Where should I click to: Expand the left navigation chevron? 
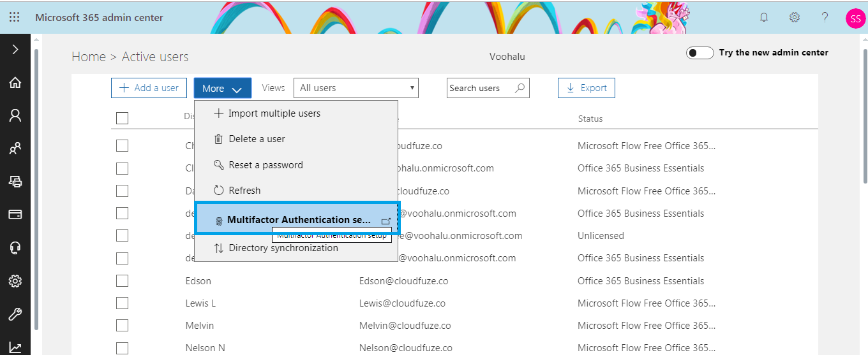click(x=15, y=49)
